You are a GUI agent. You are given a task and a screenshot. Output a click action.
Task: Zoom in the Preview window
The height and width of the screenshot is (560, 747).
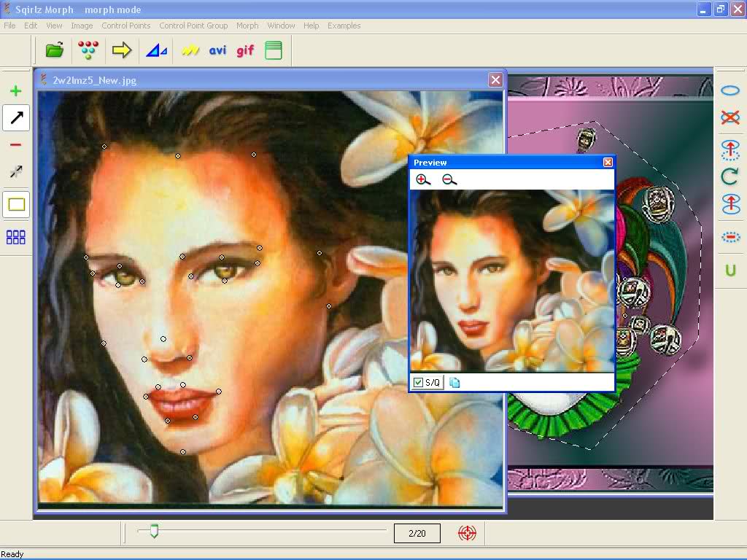pyautogui.click(x=423, y=179)
